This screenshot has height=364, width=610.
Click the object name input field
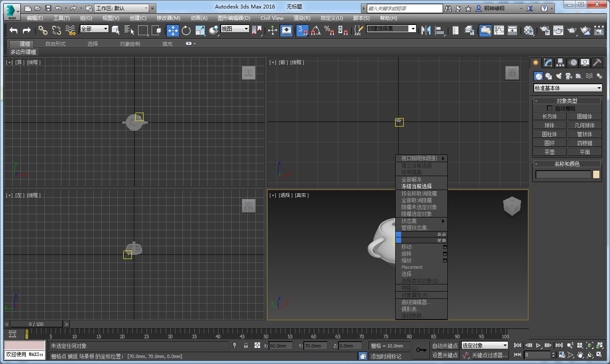click(563, 174)
